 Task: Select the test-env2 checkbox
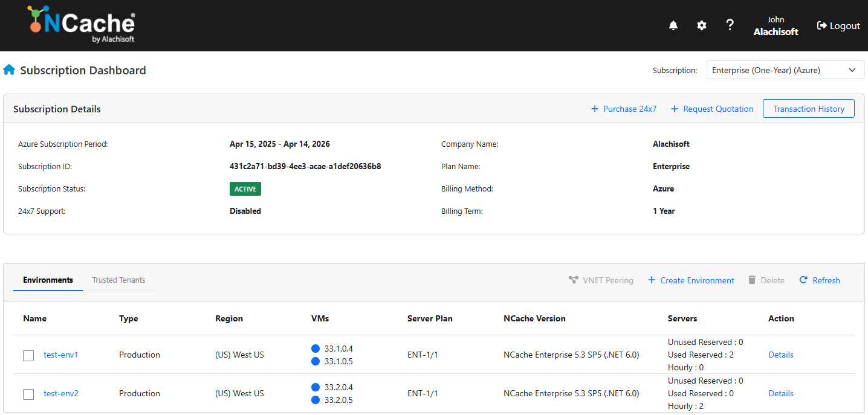[28, 394]
